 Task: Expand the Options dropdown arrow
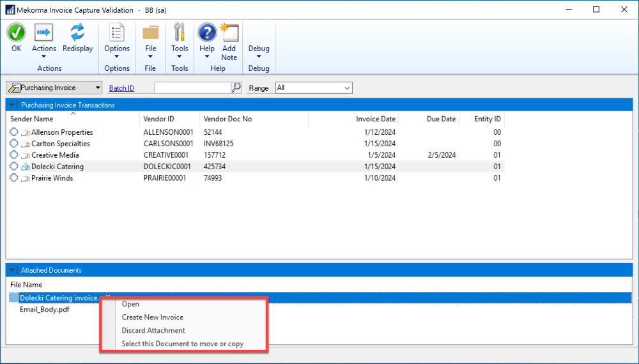click(116, 57)
